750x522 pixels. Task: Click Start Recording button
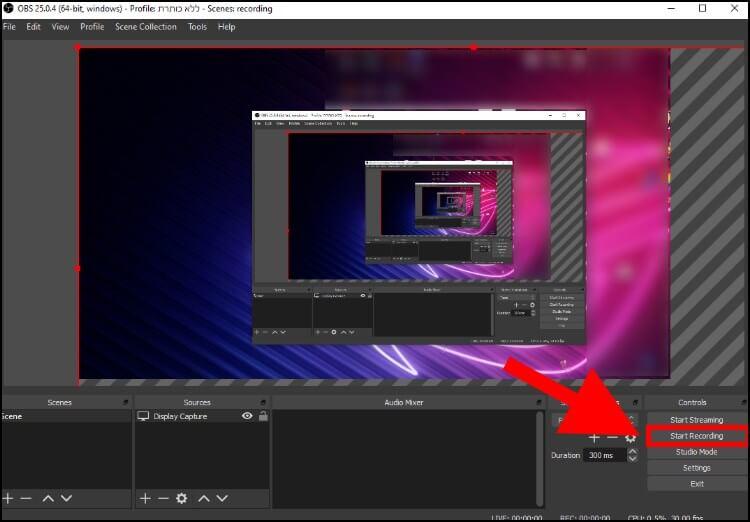click(x=696, y=436)
